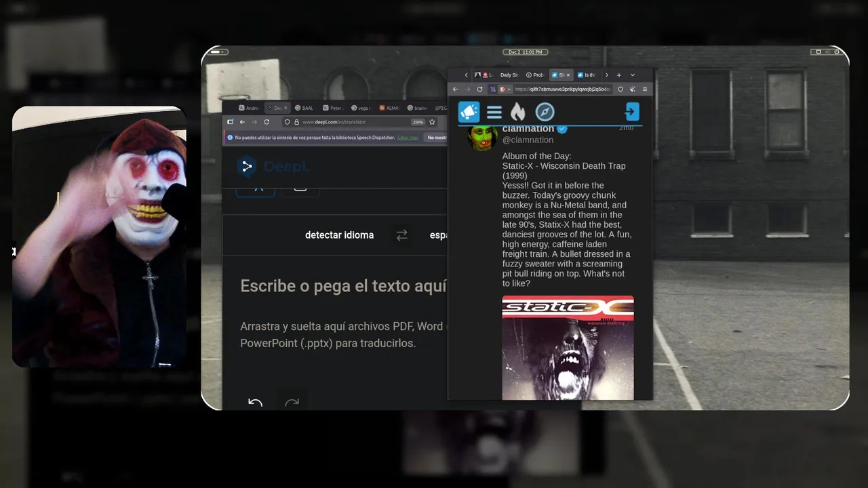Click the tracking protection shield in DeepL window
Viewport: 868px width, 488px height.
point(287,122)
